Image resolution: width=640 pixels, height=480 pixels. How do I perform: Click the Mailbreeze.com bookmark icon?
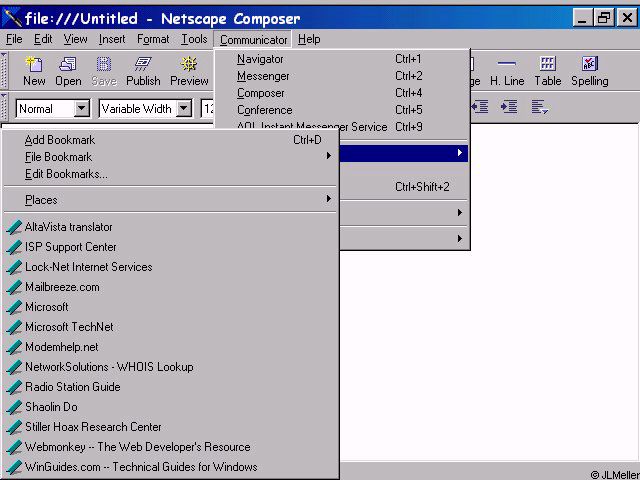coord(14,287)
